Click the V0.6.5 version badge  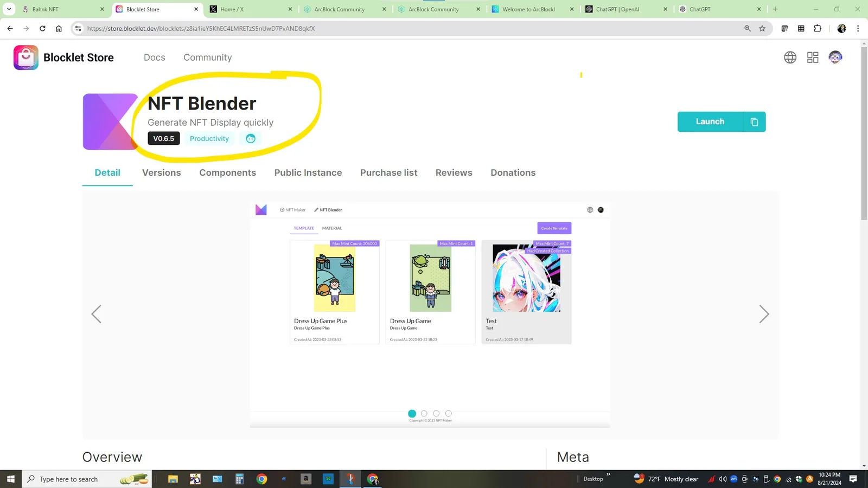tap(164, 139)
